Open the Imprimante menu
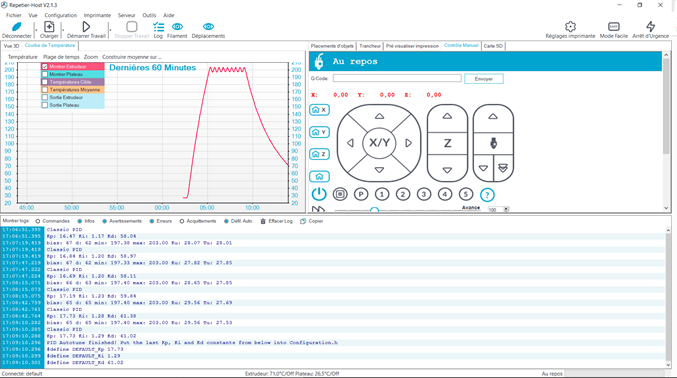Image resolution: width=677 pixels, height=378 pixels. pos(97,15)
